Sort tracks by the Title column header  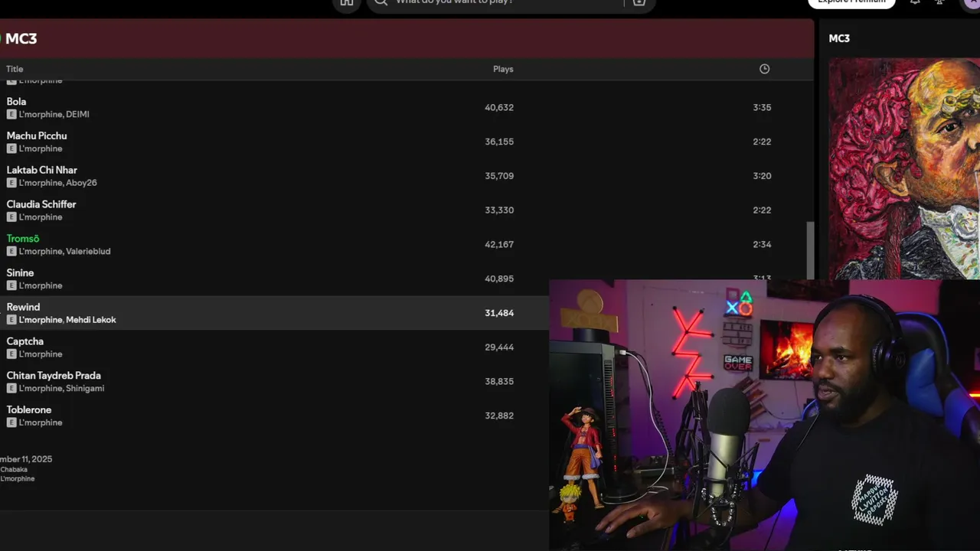15,69
